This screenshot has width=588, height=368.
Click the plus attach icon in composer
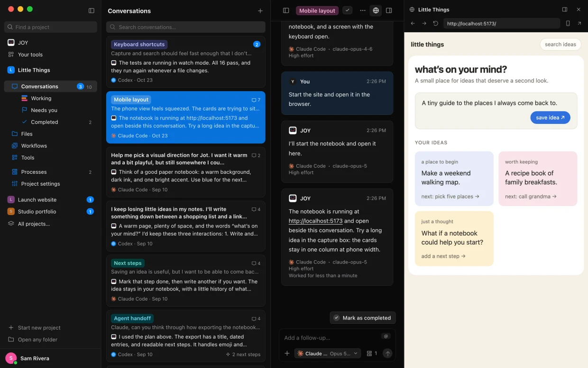287,353
